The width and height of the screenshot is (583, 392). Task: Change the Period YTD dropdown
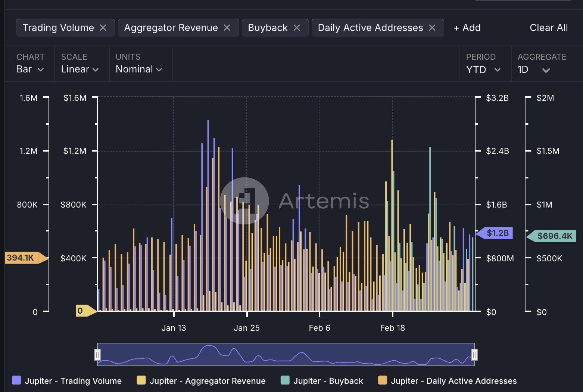point(483,70)
